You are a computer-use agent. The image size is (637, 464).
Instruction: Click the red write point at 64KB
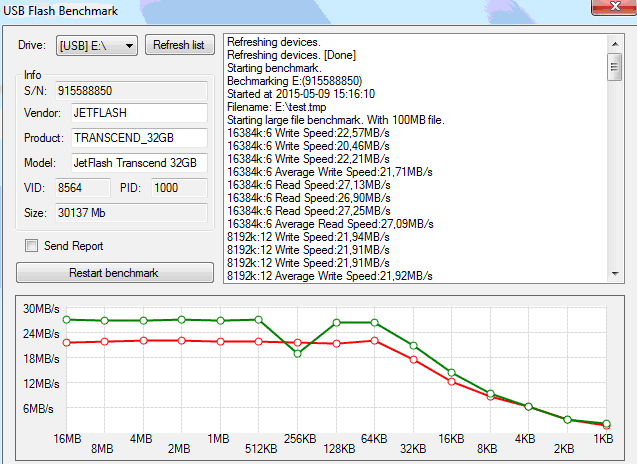click(374, 341)
